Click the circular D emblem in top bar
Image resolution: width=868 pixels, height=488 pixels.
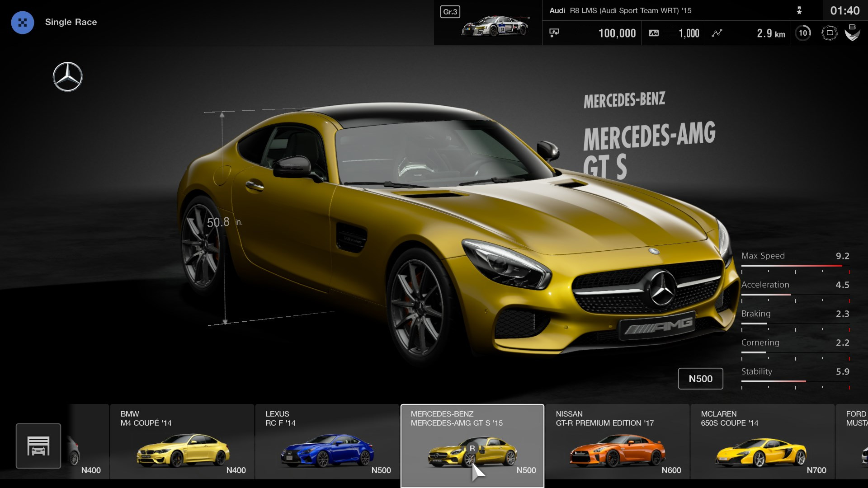coord(830,33)
